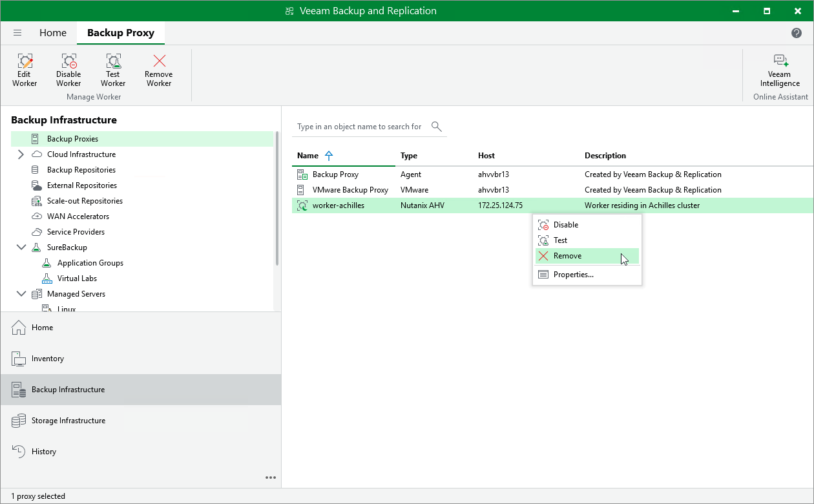
Task: Click the Disable icon in context menu
Action: (543, 225)
